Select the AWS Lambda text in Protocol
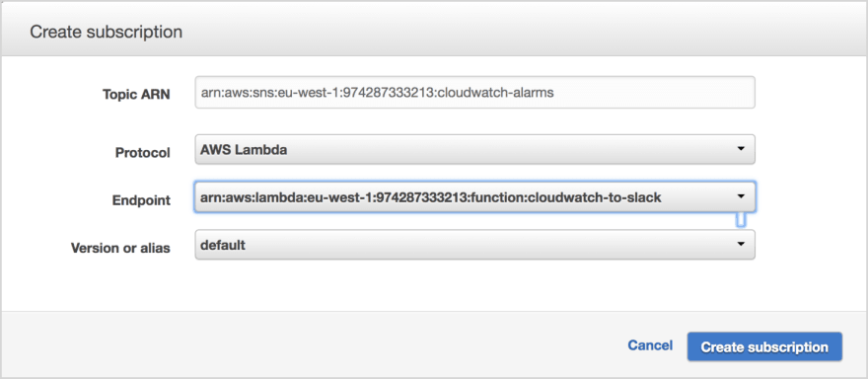Image resolution: width=868 pixels, height=379 pixels. [x=244, y=150]
